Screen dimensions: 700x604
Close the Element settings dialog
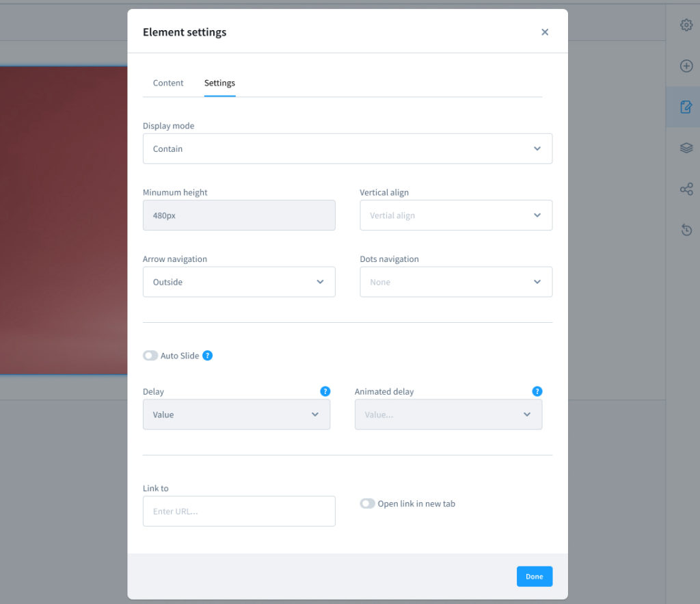click(x=545, y=31)
